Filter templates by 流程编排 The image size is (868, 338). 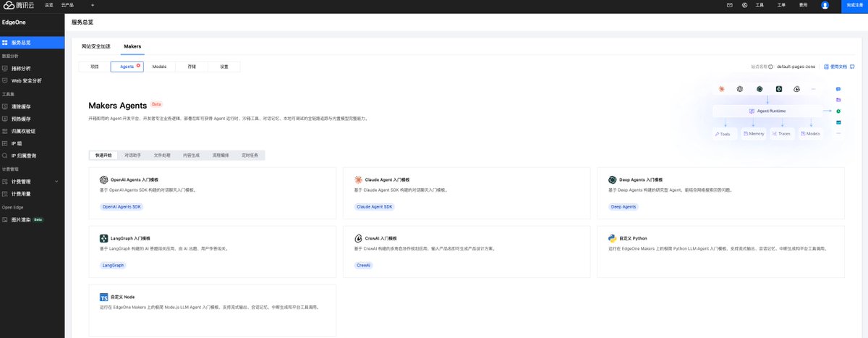coord(221,155)
